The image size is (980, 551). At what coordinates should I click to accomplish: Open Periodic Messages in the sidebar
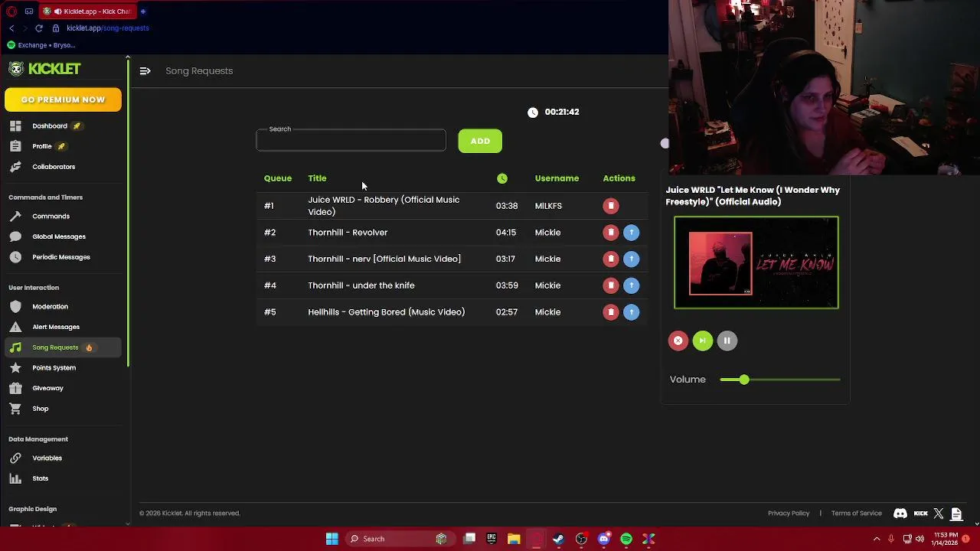click(63, 257)
